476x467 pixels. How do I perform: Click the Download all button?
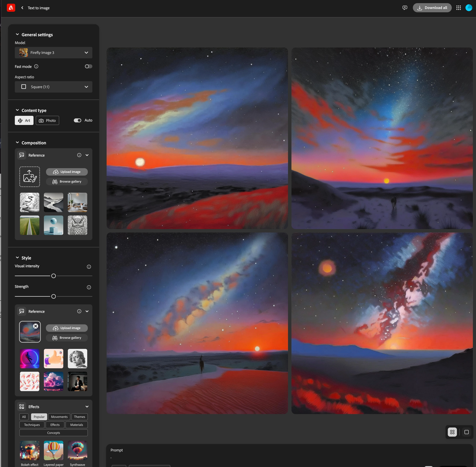432,8
